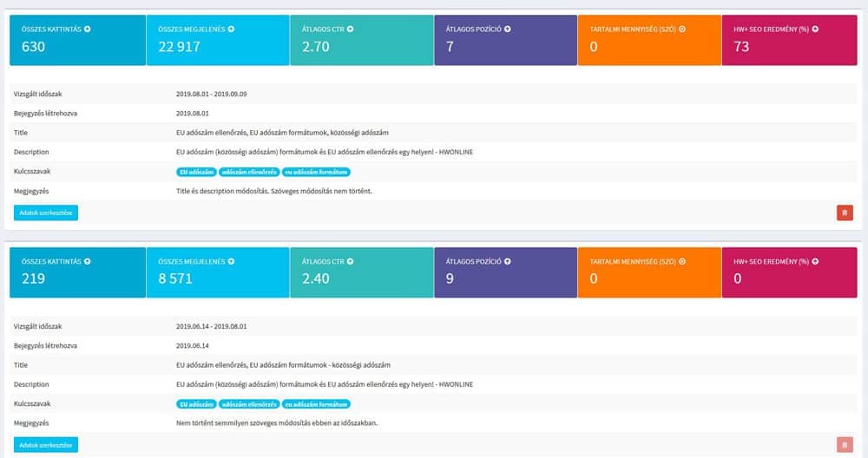Click Átlagos CTR value 2.70
Viewport: 868px width, 458px height.
316,47
